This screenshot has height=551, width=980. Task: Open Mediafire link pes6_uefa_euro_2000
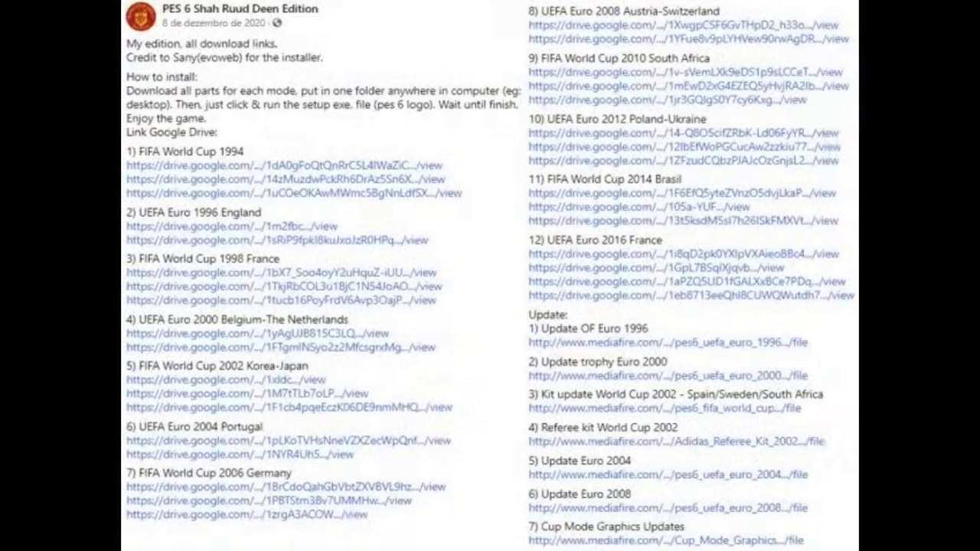668,376
